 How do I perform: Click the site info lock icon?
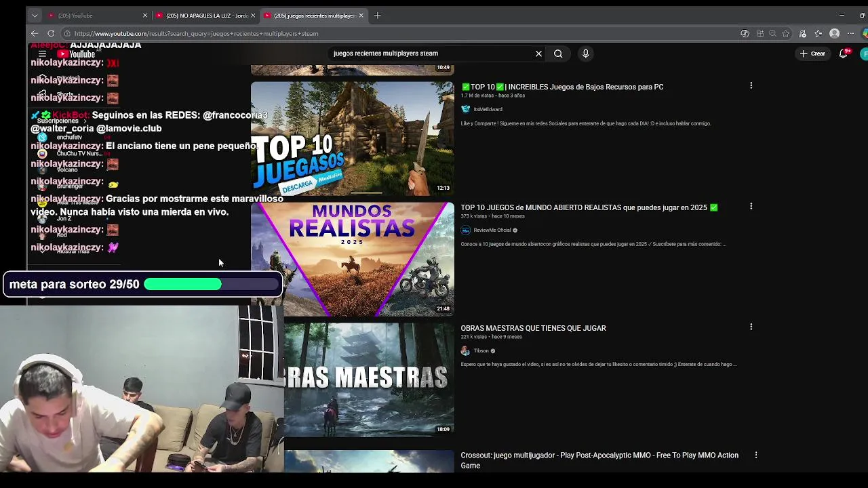pos(66,33)
